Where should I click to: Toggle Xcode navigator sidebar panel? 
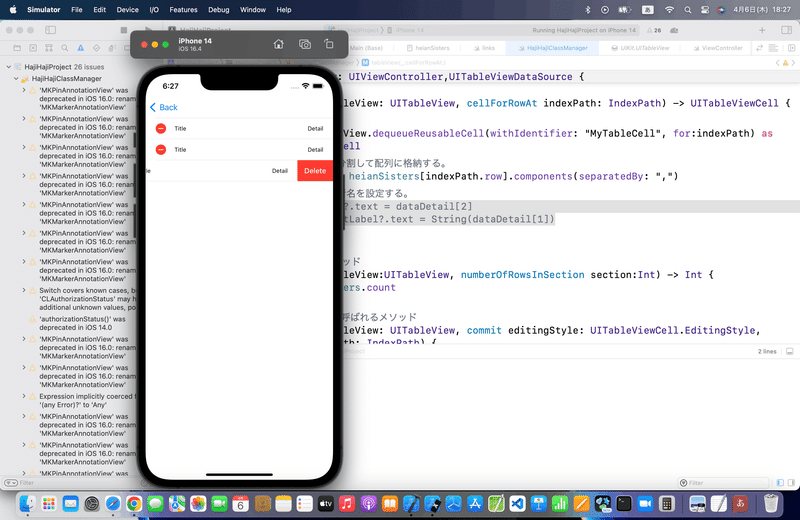coord(51,30)
